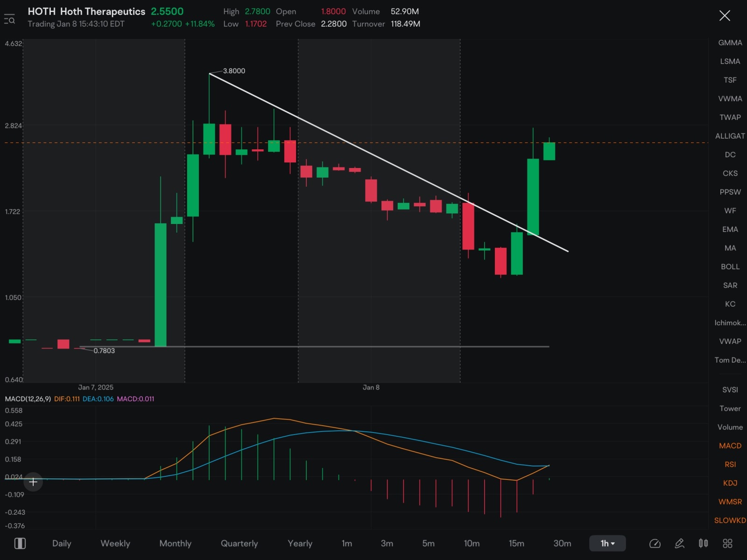Switch to Daily timeframe
Image resolution: width=747 pixels, height=560 pixels.
click(62, 543)
